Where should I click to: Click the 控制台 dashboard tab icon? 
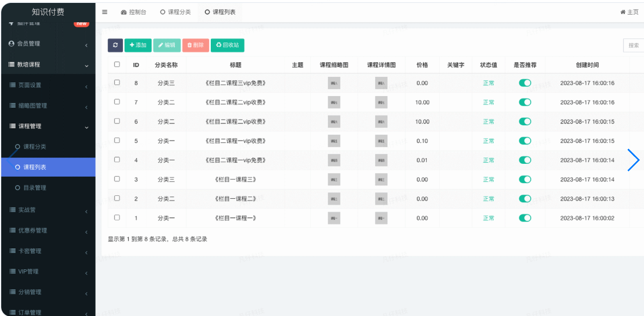[x=123, y=12]
